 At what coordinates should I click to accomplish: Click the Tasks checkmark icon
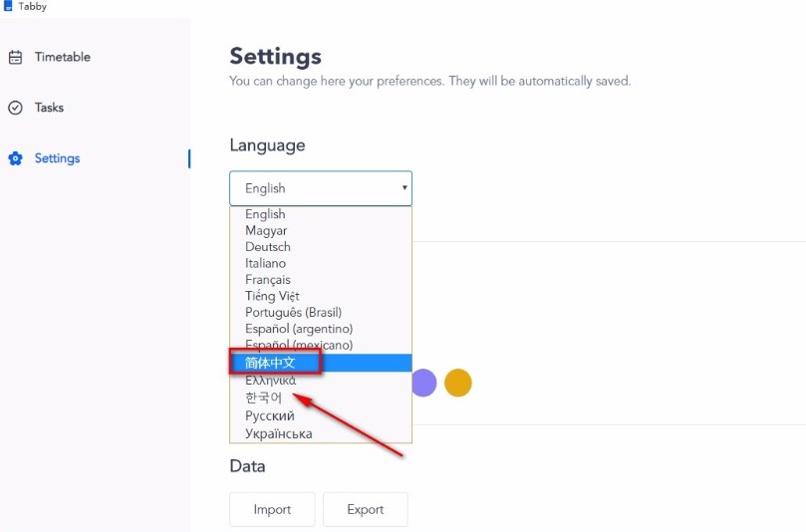15,108
